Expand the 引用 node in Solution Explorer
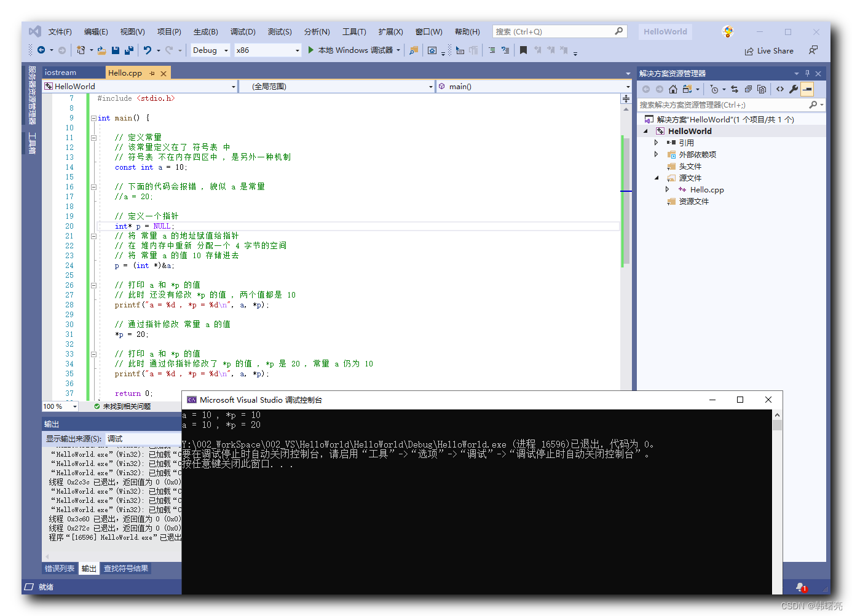The height and width of the screenshot is (616, 852). [x=656, y=143]
